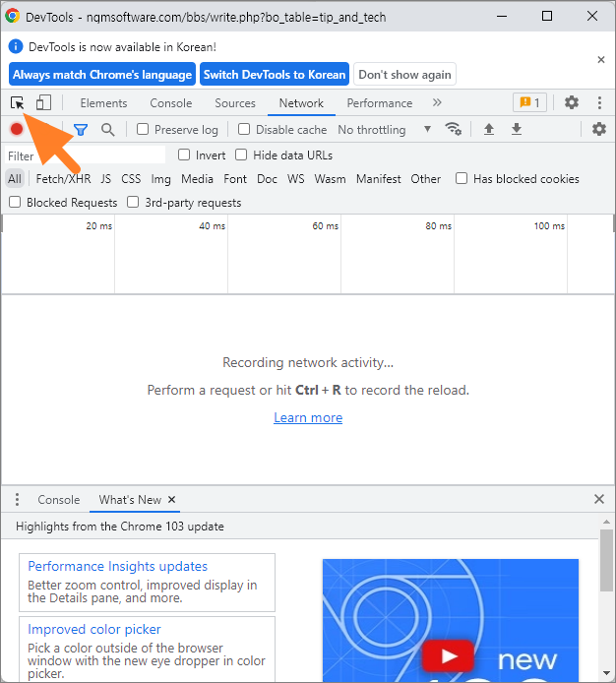The image size is (616, 683).
Task: Click Switch DevTools to Korean button
Action: (275, 75)
